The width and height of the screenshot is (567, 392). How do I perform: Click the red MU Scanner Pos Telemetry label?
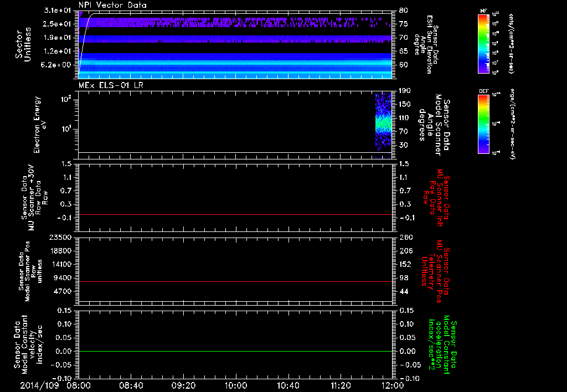436,271
